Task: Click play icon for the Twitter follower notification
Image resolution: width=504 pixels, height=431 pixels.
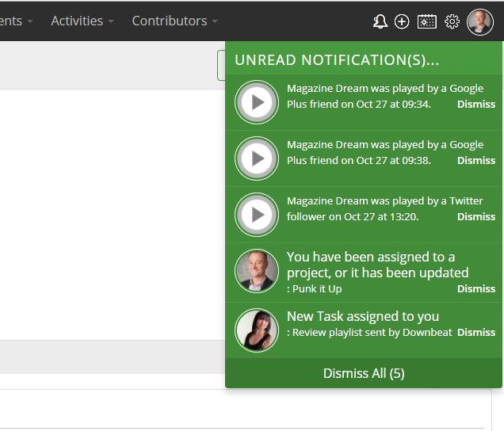Action: [257, 215]
